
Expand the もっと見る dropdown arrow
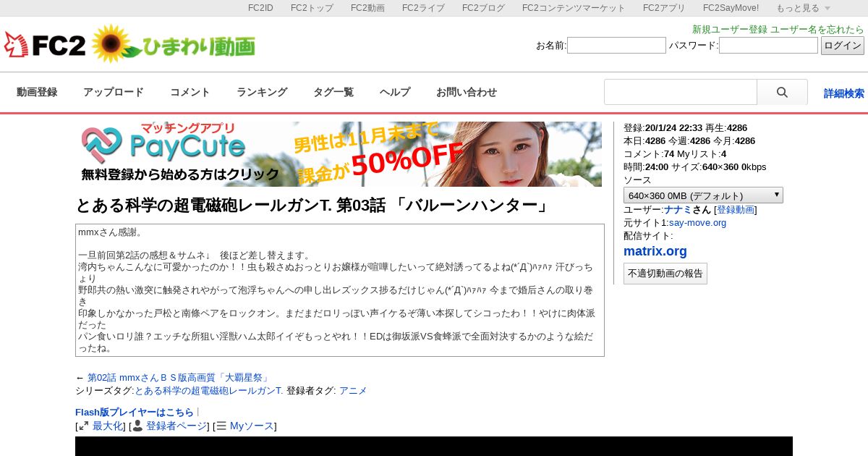point(827,9)
